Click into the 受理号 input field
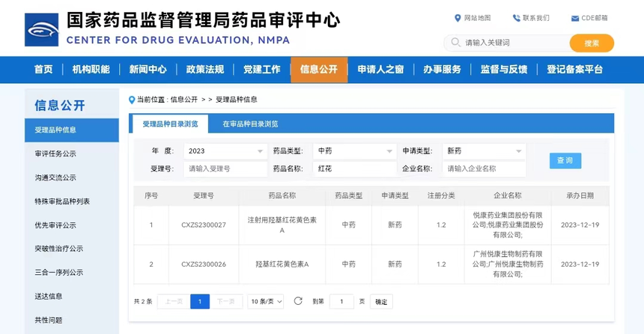The height and width of the screenshot is (334, 644). (x=225, y=169)
